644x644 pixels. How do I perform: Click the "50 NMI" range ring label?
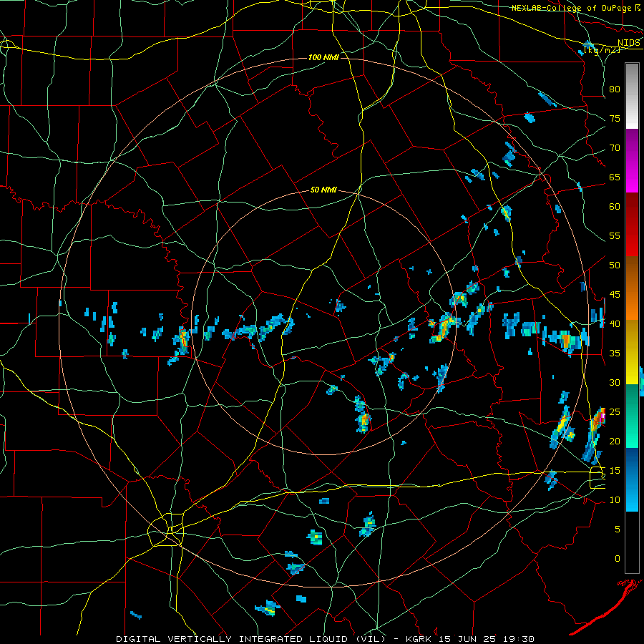(x=323, y=190)
